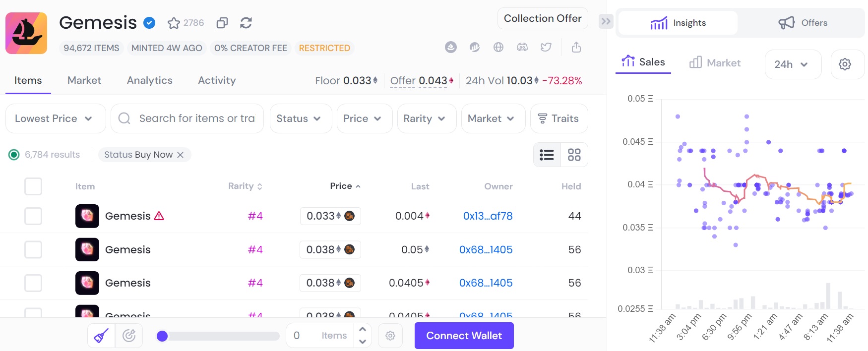The image size is (868, 351).
Task: Click the sweep broom icon
Action: point(101,336)
